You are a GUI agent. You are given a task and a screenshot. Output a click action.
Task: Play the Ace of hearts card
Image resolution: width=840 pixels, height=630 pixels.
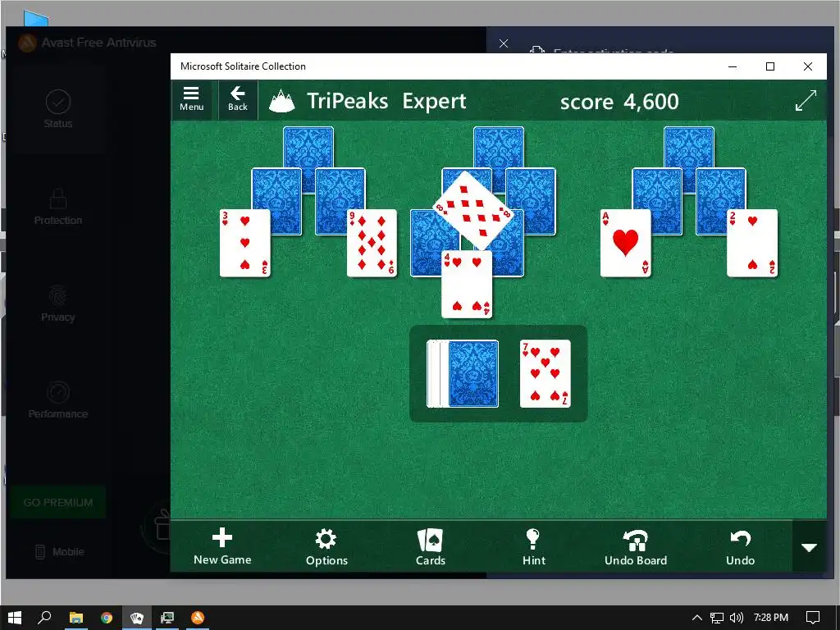coord(625,243)
